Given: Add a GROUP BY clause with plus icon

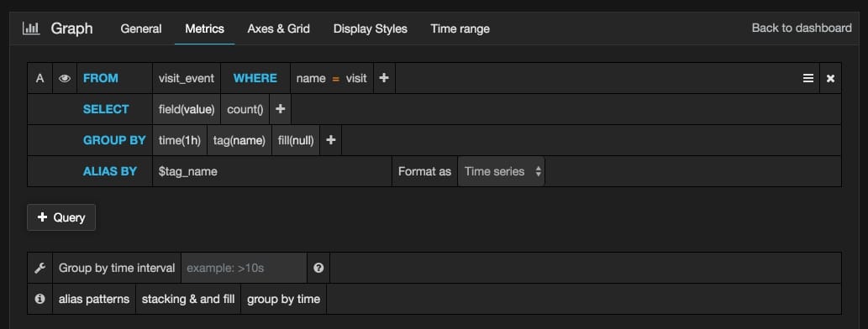Looking at the screenshot, I should pyautogui.click(x=330, y=140).
